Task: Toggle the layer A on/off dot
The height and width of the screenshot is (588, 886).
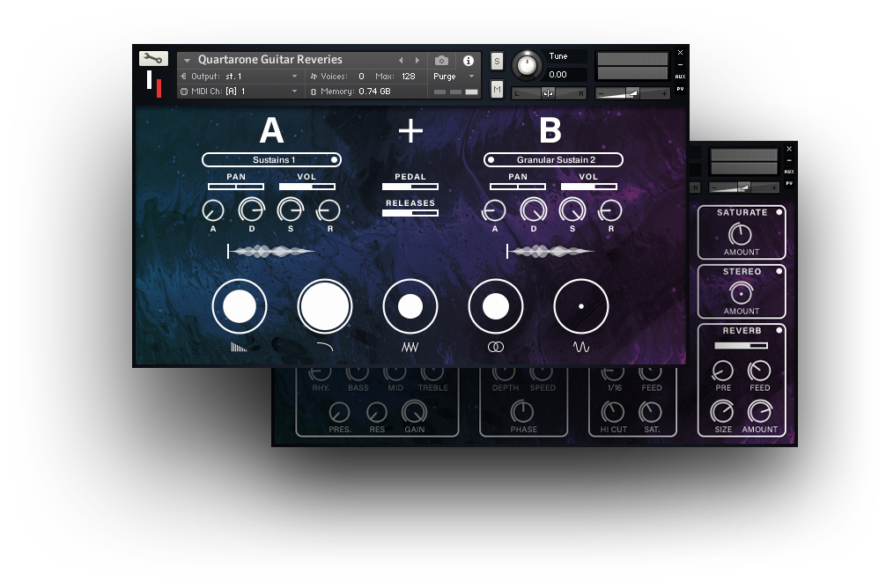Action: coord(334,160)
